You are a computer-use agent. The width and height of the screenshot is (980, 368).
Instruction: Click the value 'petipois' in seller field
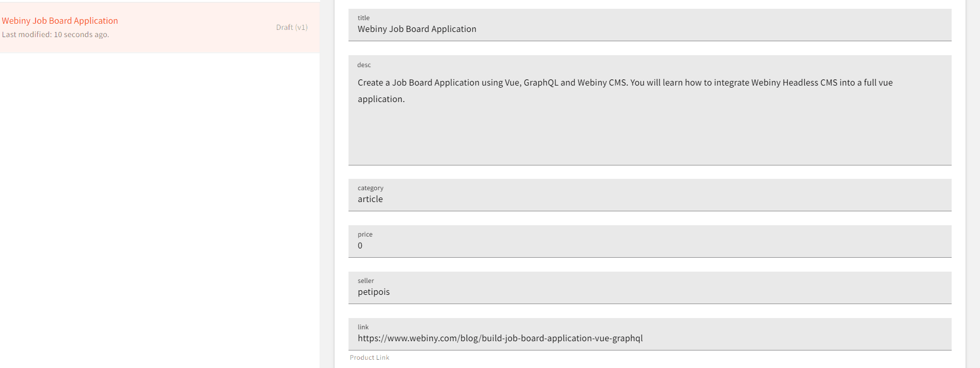(374, 292)
